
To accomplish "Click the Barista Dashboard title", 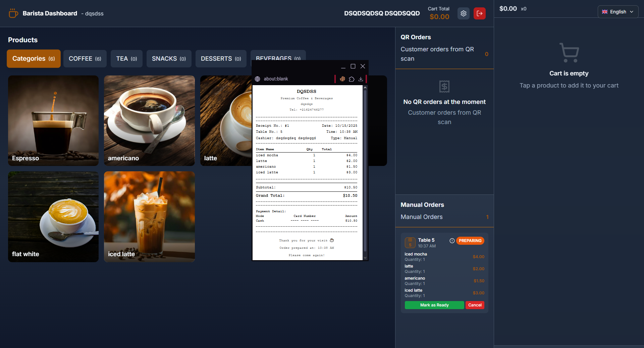I will (50, 13).
